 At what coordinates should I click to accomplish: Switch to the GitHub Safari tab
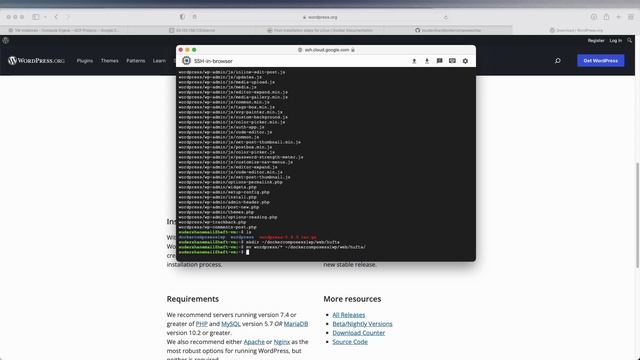(448, 30)
